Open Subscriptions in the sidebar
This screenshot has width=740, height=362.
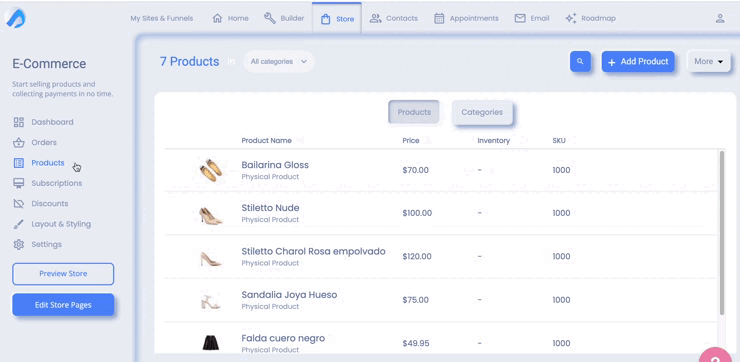(x=57, y=183)
